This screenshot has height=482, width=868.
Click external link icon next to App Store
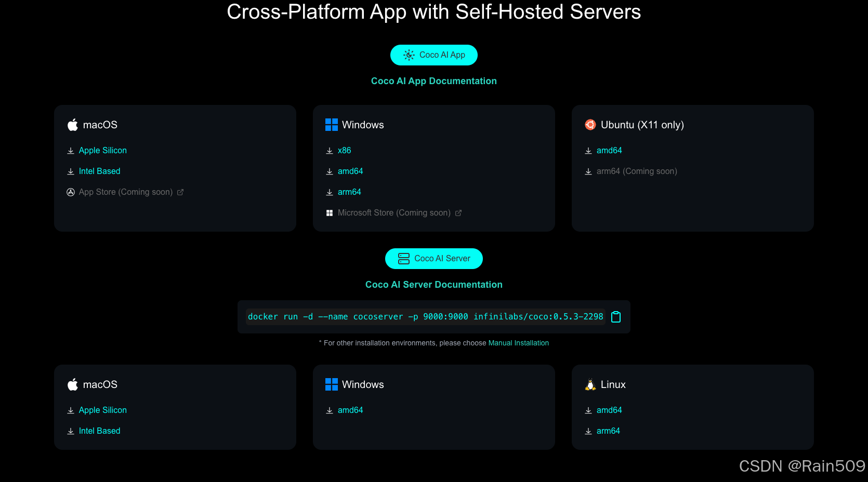click(x=180, y=192)
